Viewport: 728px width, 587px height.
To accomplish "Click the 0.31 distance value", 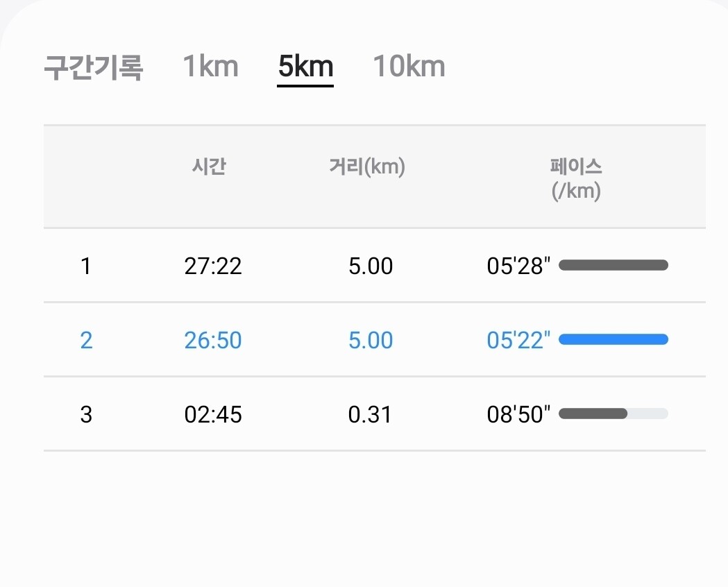I will click(x=370, y=414).
